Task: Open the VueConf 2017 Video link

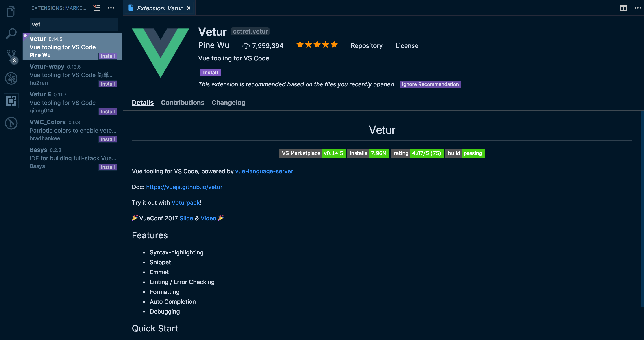Action: coord(208,218)
